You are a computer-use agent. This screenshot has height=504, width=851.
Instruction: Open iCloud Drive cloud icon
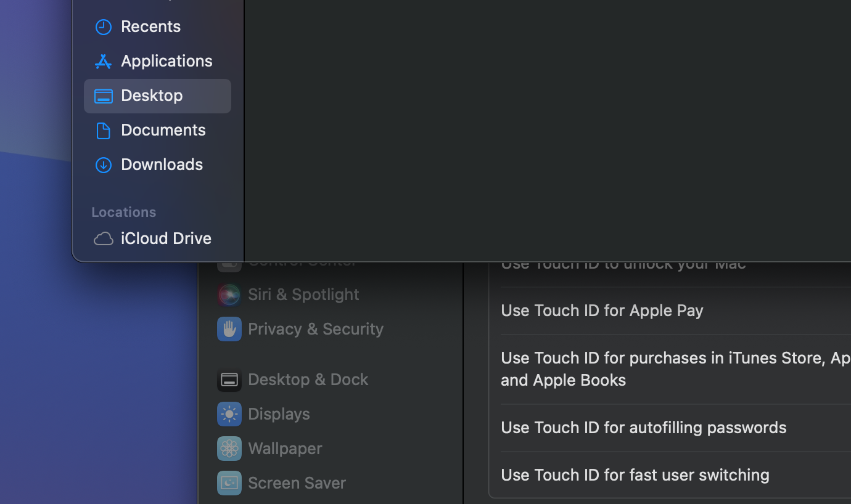(x=103, y=238)
